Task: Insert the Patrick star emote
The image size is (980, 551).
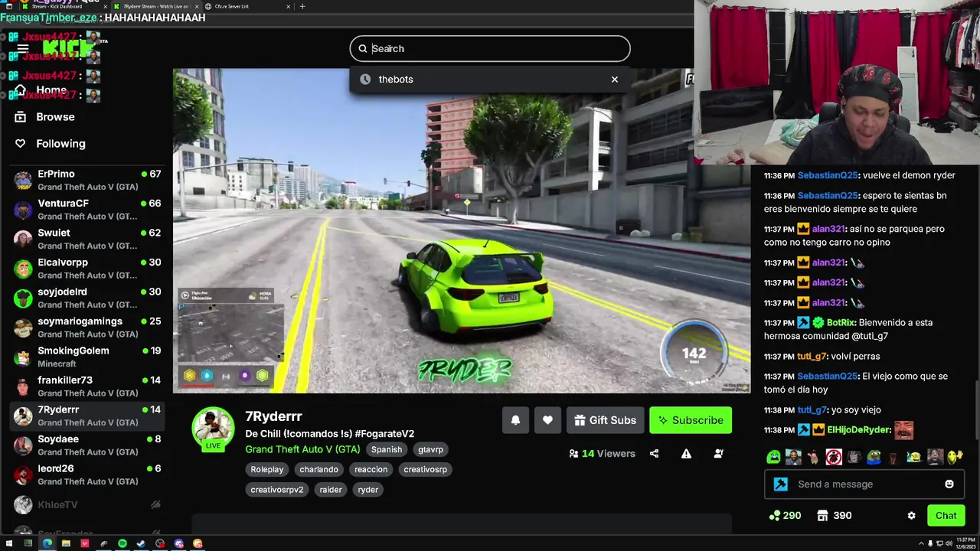Action: click(813, 458)
